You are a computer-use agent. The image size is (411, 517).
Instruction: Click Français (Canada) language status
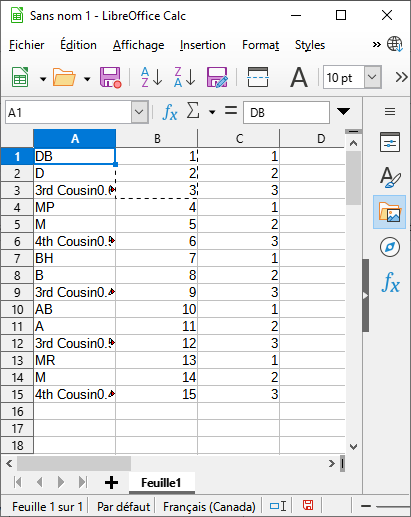[209, 507]
